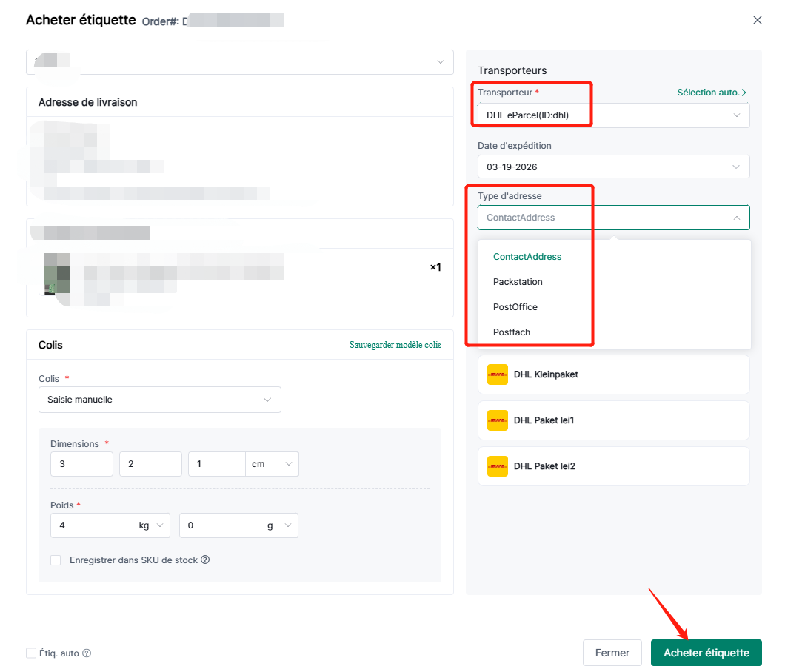The width and height of the screenshot is (785, 672).
Task: Change the dimension unit cm dropdown
Action: [272, 464]
